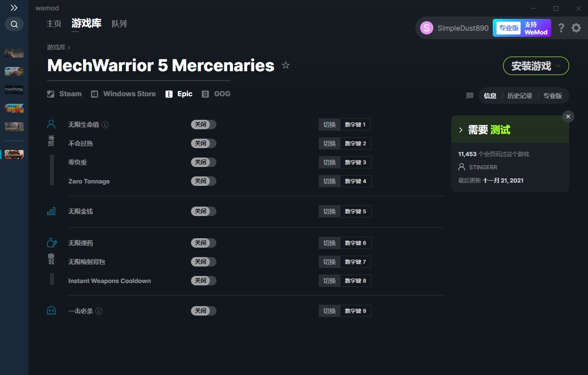Expand the sidebar with the double-chevron icon
The image size is (588, 375).
14,8
